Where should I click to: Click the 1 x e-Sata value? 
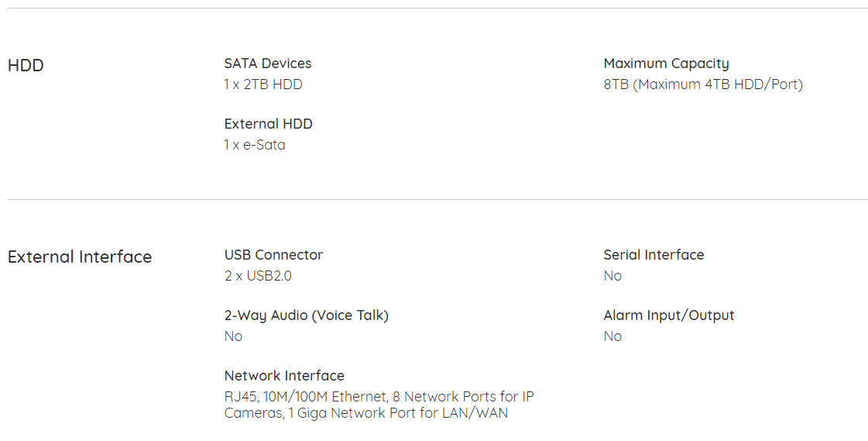pyautogui.click(x=255, y=145)
